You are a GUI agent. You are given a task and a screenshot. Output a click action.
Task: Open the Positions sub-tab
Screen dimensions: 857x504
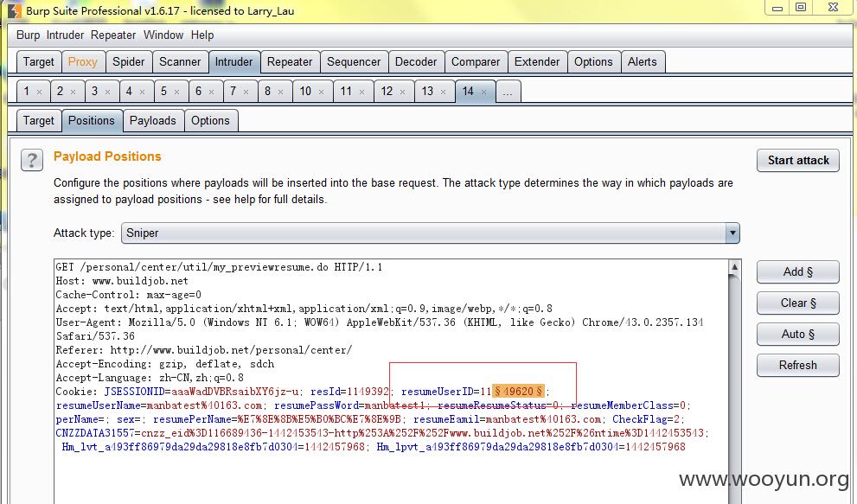92,121
